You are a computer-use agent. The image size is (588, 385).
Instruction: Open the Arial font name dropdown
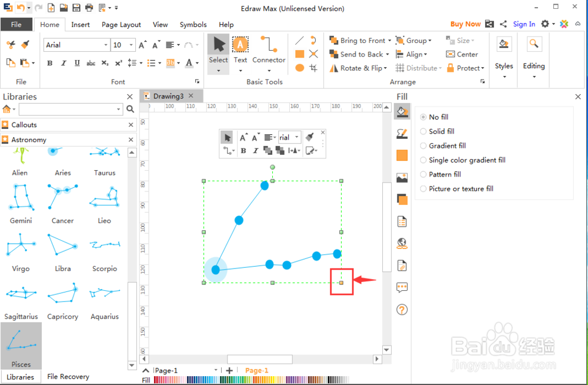coord(106,45)
